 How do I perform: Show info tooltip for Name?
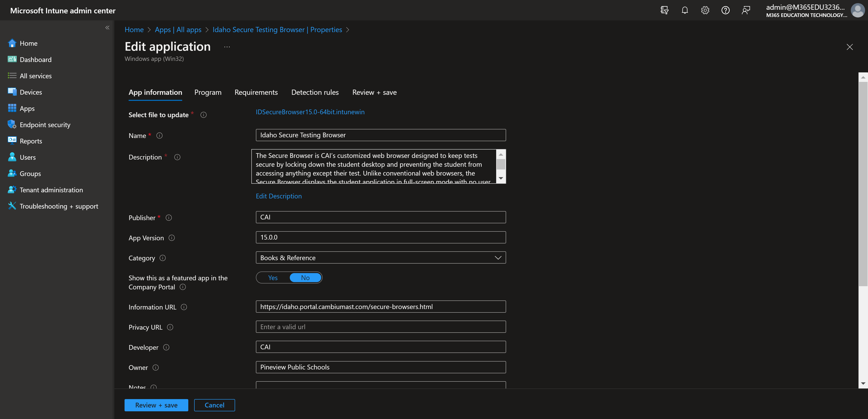159,136
